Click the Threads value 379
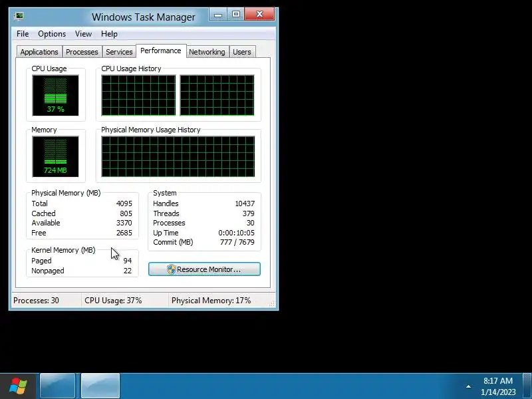Viewport: 532px width, 399px height. tap(248, 213)
